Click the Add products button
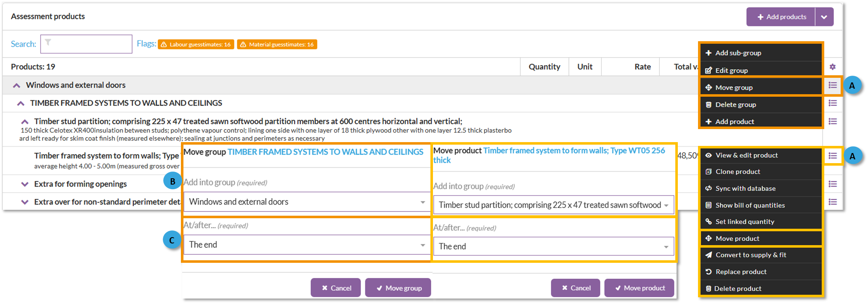Screen dimensions: 868x304 (x=781, y=17)
